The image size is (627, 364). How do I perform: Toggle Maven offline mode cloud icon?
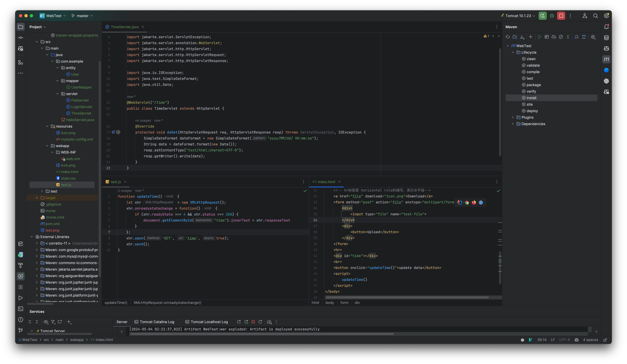[554, 37]
